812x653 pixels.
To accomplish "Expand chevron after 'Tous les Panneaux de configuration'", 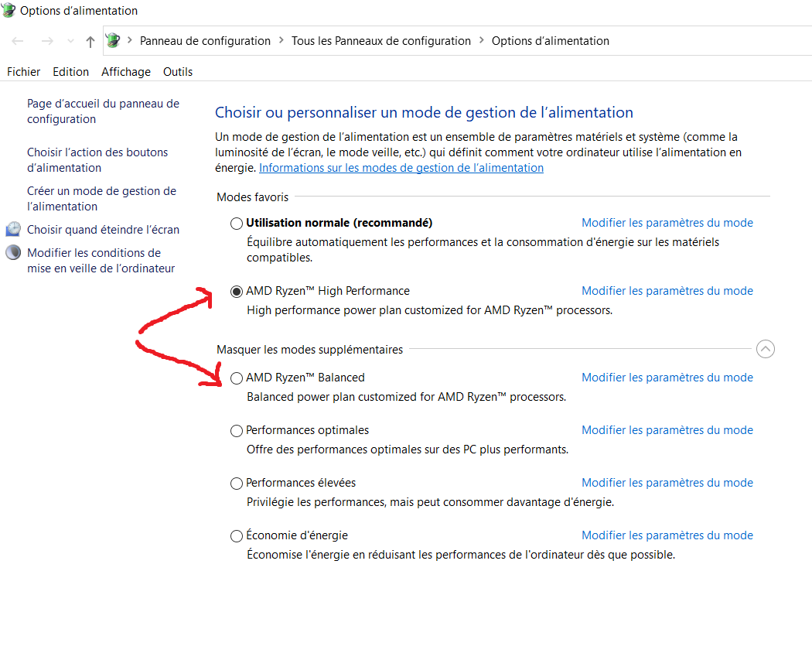I will click(481, 40).
